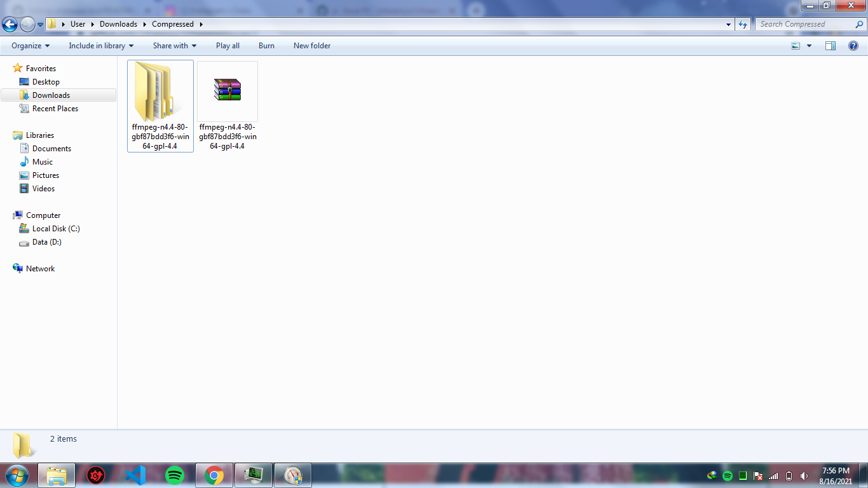Click the Play all button

[x=227, y=46]
